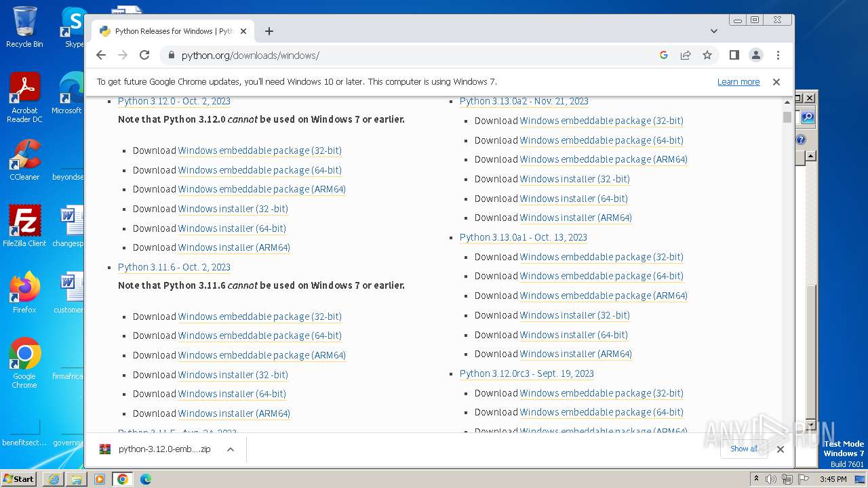Open Windows Media Player taskbar icon

[x=100, y=479]
